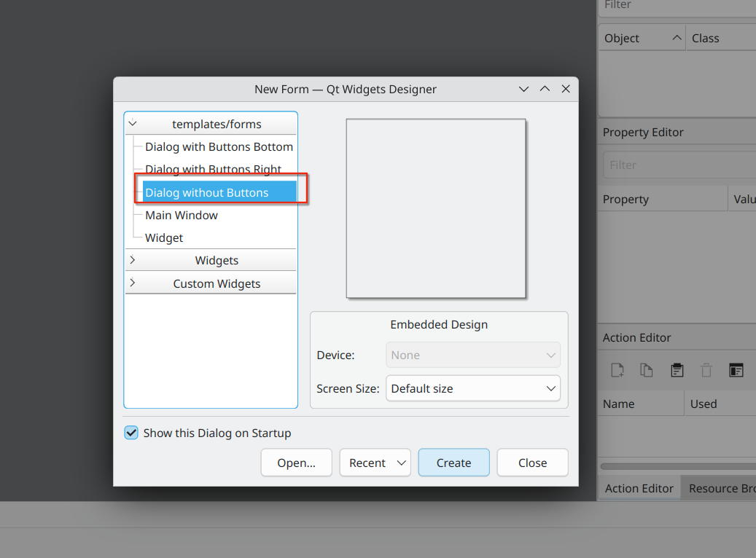Image resolution: width=756 pixels, height=558 pixels.
Task: Expand the Widgets group
Action: [133, 260]
